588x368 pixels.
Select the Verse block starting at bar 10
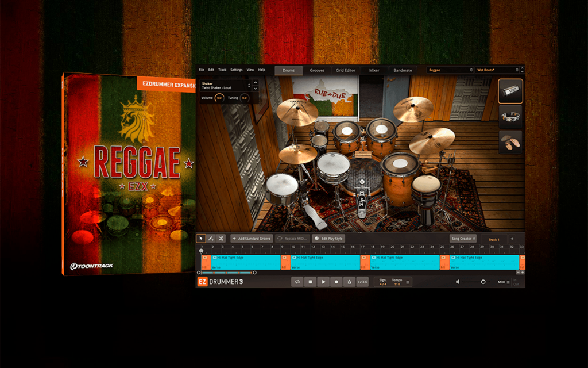(326, 262)
